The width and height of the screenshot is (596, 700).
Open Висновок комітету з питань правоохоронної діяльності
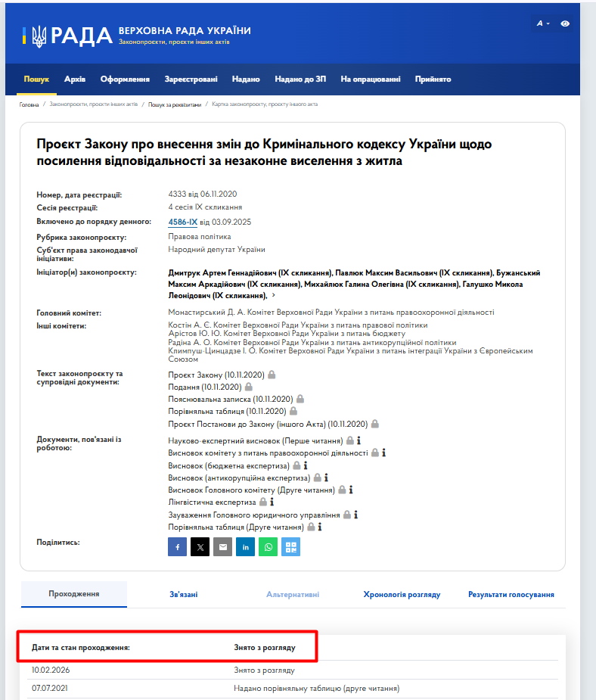(x=268, y=453)
